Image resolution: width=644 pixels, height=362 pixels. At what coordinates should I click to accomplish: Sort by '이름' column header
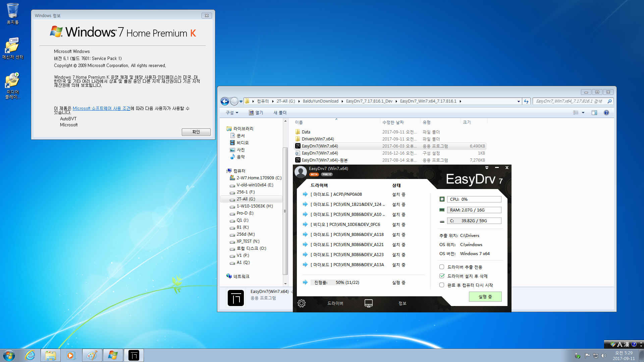[x=336, y=122]
